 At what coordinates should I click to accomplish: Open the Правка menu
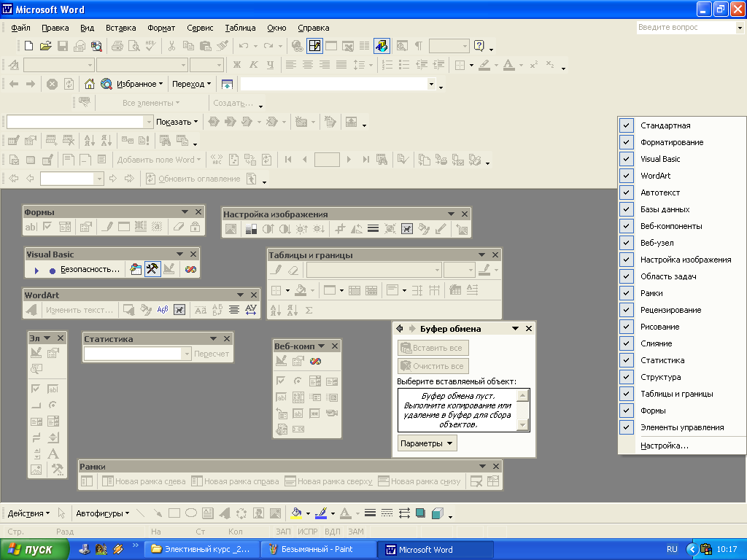(55, 28)
